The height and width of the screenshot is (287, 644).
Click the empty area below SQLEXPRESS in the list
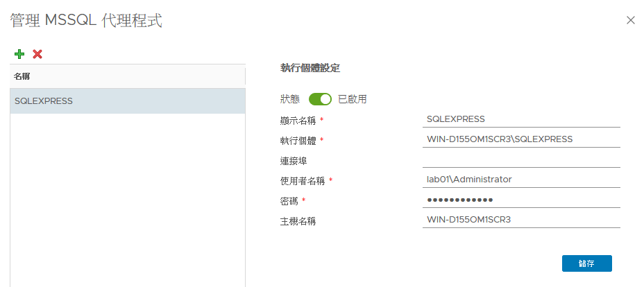pos(128,200)
